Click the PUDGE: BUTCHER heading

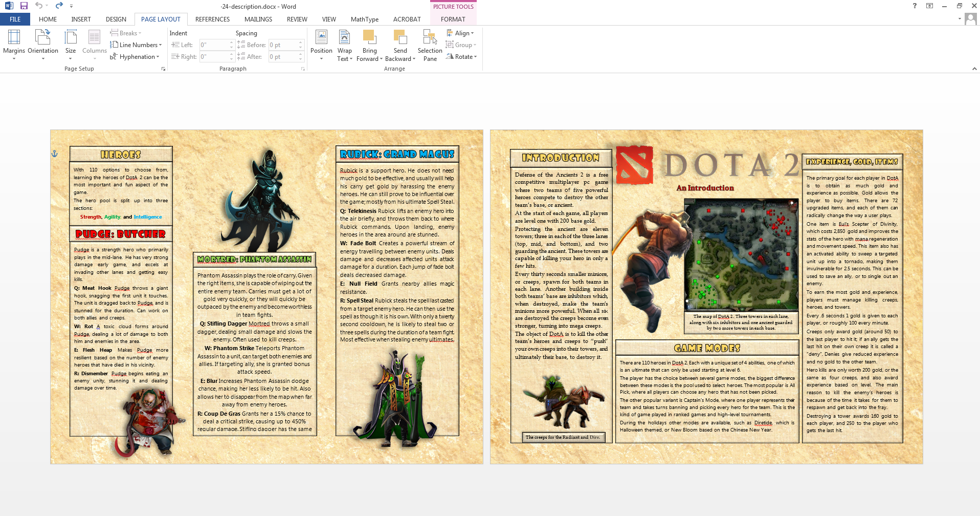121,234
